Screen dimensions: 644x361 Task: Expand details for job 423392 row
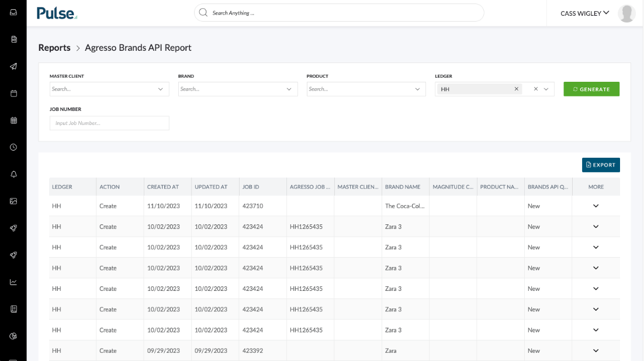click(595, 350)
